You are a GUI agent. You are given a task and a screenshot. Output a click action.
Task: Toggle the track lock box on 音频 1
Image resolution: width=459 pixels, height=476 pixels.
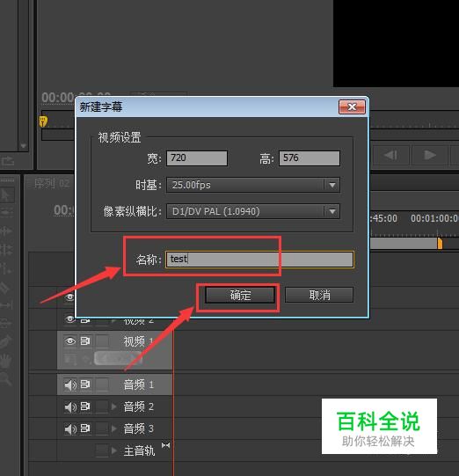tap(102, 384)
